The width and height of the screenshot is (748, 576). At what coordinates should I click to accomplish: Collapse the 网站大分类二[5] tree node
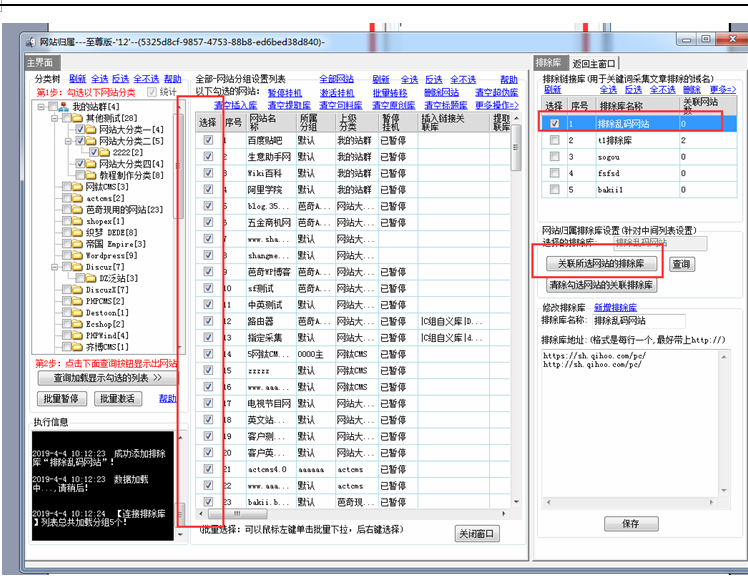click(68, 141)
